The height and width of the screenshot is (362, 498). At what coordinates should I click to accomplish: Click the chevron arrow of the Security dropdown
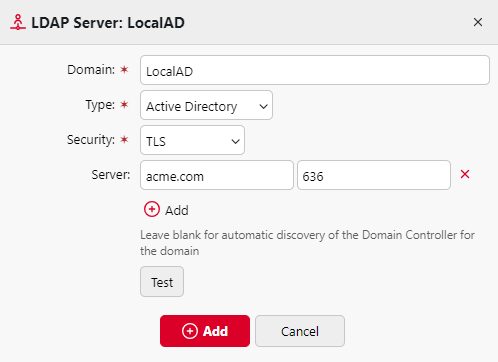click(235, 142)
